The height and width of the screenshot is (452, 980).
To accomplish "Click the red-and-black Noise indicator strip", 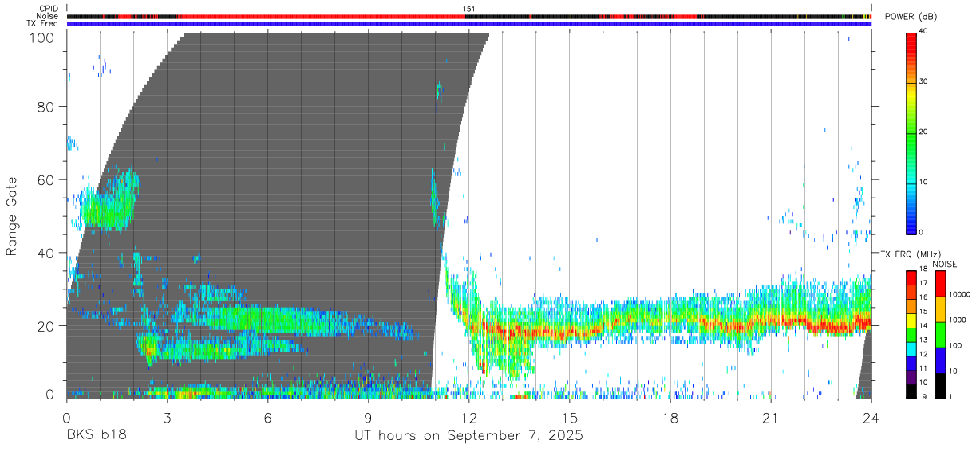I will [469, 16].
